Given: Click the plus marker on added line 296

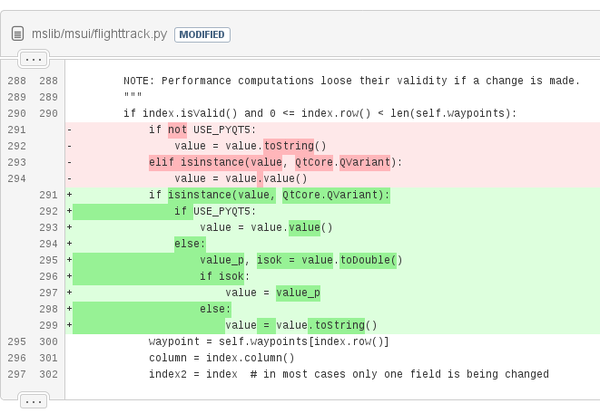Looking at the screenshot, I should 70,276.
